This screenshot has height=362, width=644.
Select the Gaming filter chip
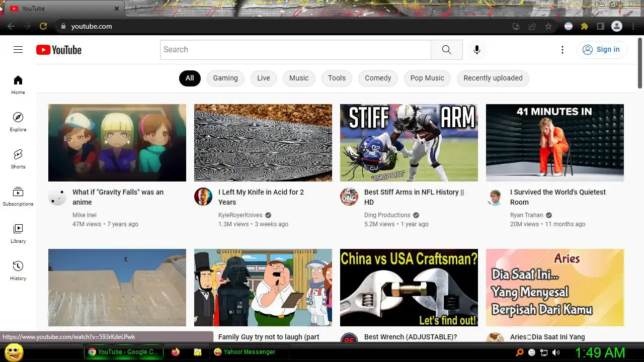225,78
